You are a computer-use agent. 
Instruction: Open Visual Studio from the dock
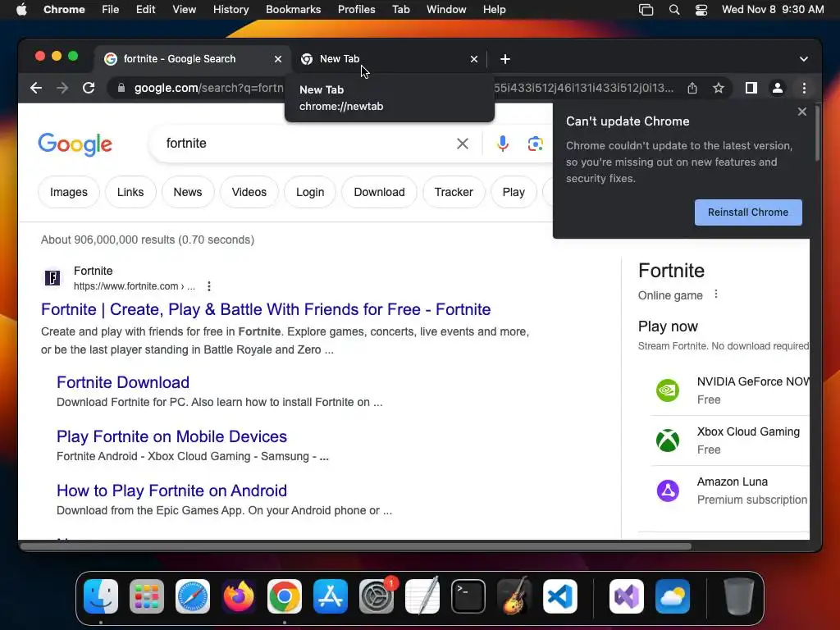coord(626,596)
